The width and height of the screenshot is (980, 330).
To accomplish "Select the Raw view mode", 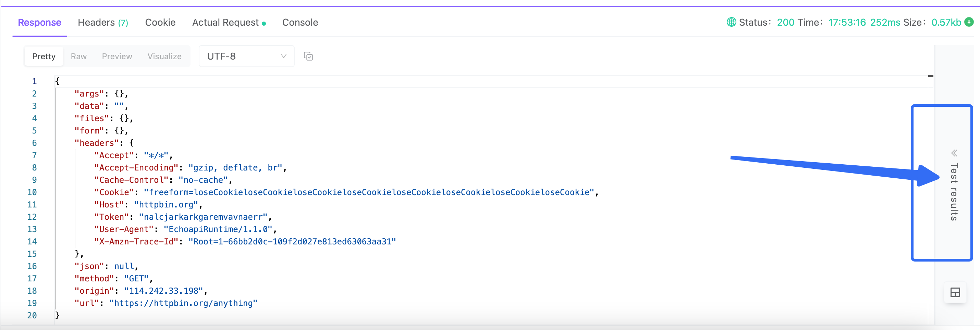I will tap(79, 56).
